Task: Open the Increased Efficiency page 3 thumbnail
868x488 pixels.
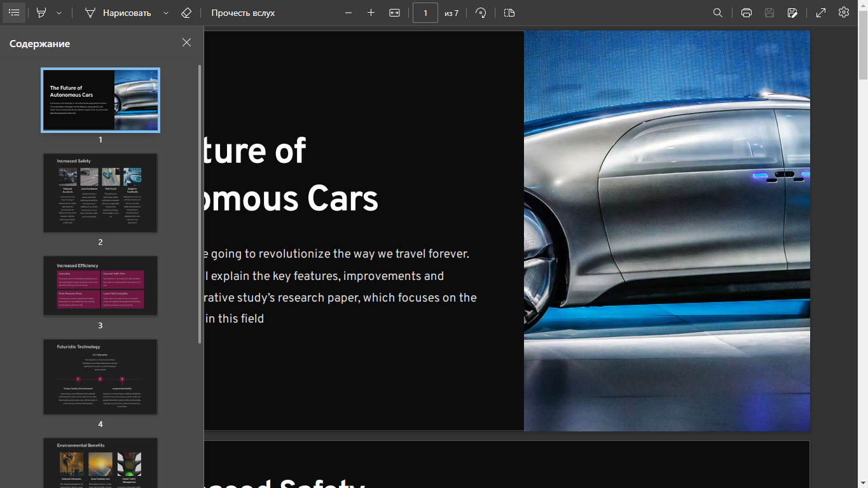Action: (100, 286)
